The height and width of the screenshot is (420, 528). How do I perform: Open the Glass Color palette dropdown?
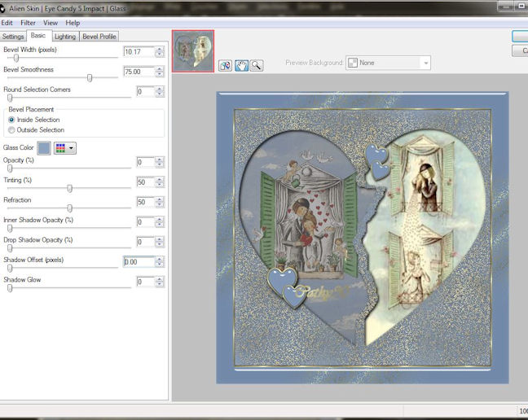point(65,148)
